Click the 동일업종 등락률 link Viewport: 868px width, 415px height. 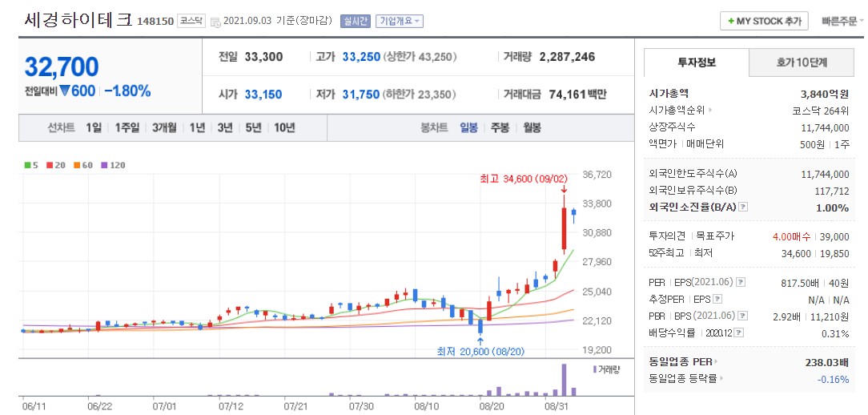(683, 380)
